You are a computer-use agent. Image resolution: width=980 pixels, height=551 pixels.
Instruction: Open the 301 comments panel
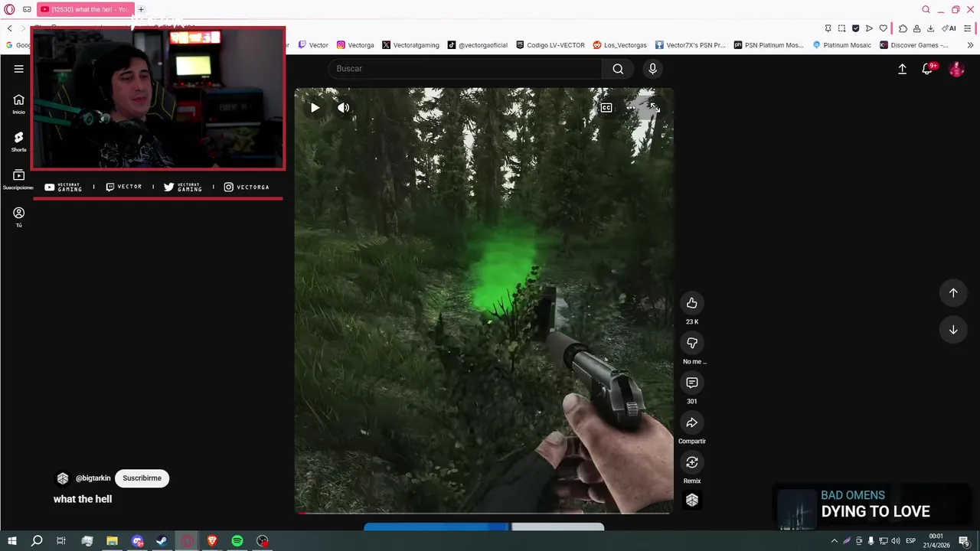coord(692,383)
